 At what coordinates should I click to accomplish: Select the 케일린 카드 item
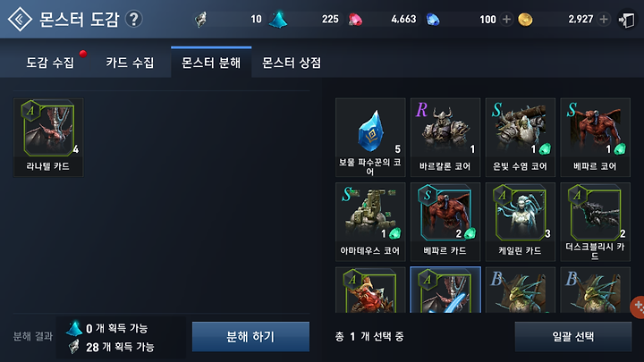pos(520,222)
